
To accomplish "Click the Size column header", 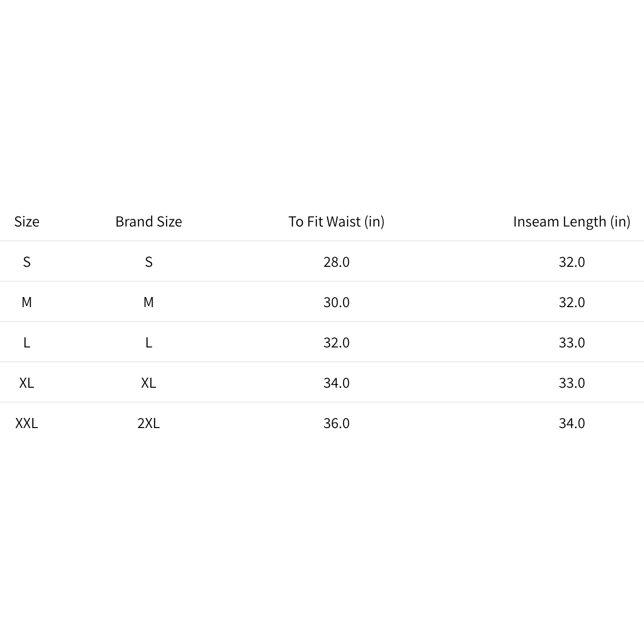I will [x=27, y=222].
